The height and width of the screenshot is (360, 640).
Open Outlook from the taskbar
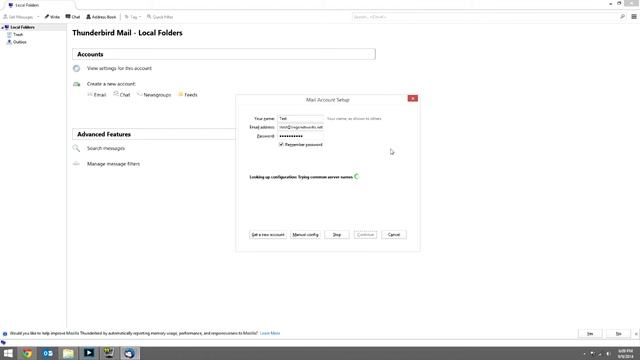[48, 353]
